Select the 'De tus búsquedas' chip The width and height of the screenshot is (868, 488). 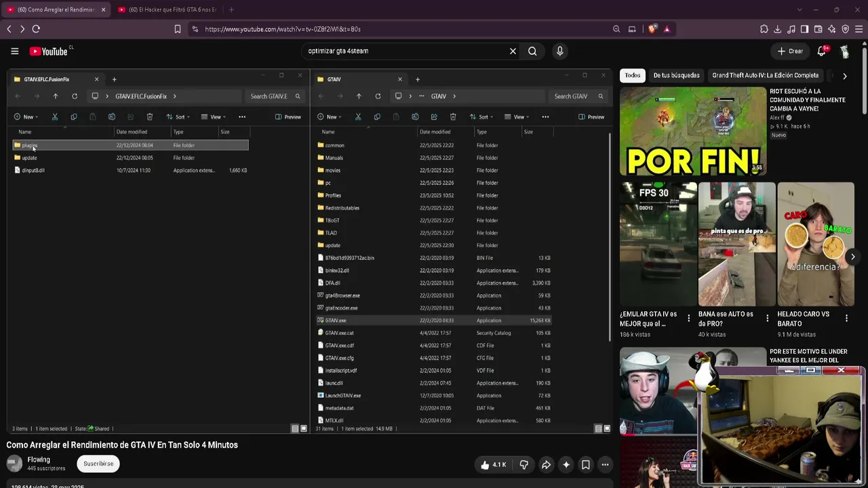676,75
